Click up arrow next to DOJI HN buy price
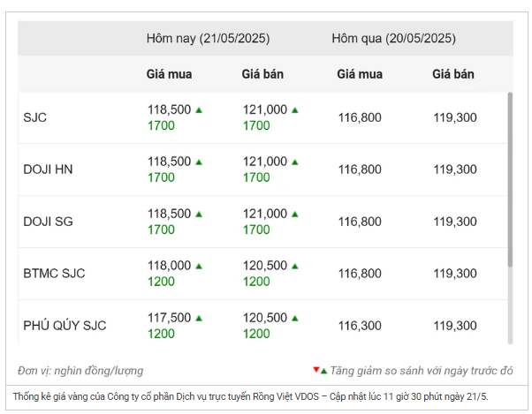Screen dimensions: 532x414 pos(199,162)
